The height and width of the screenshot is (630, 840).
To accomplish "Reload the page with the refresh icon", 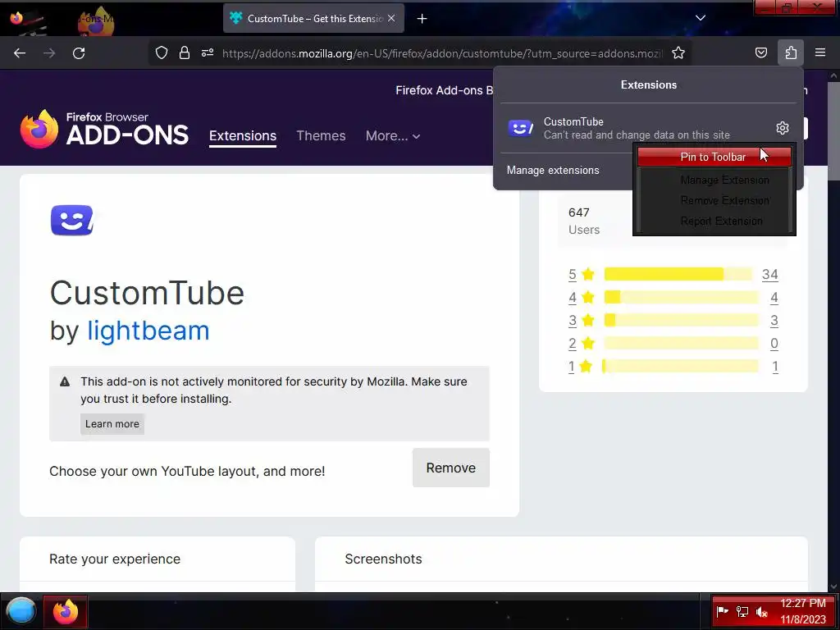I will (x=79, y=53).
